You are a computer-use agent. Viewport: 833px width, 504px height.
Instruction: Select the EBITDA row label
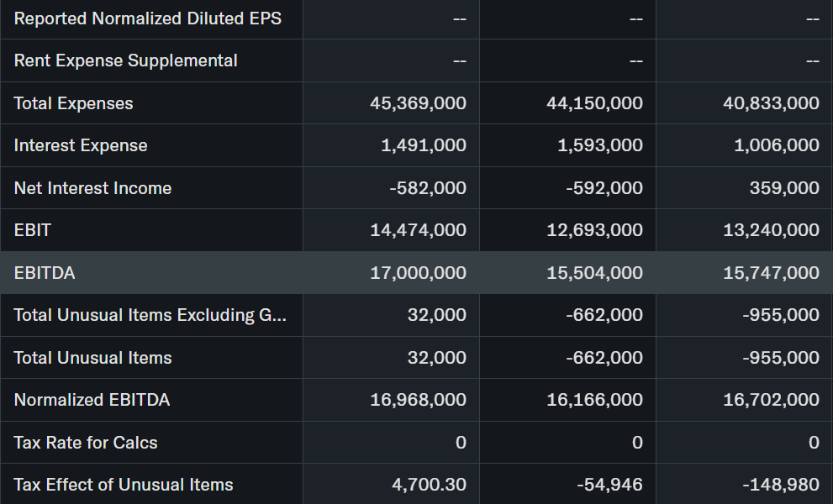(45, 273)
